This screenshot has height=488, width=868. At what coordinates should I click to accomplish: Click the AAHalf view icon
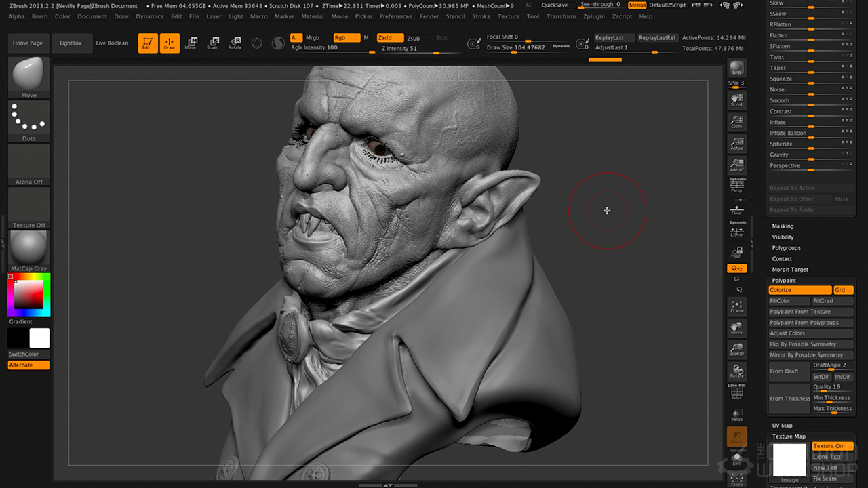pyautogui.click(x=736, y=165)
